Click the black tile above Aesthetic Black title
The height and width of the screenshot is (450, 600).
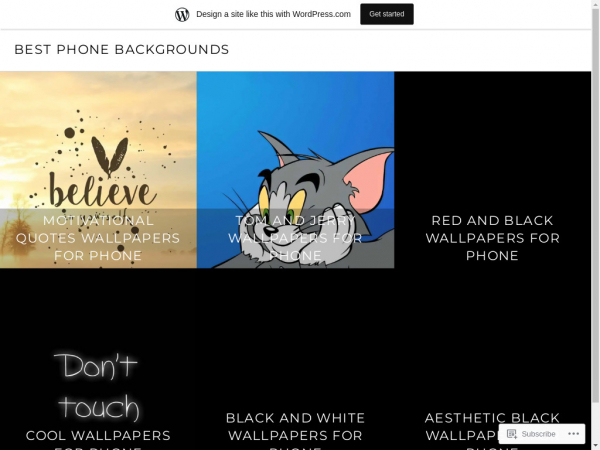coord(492,339)
